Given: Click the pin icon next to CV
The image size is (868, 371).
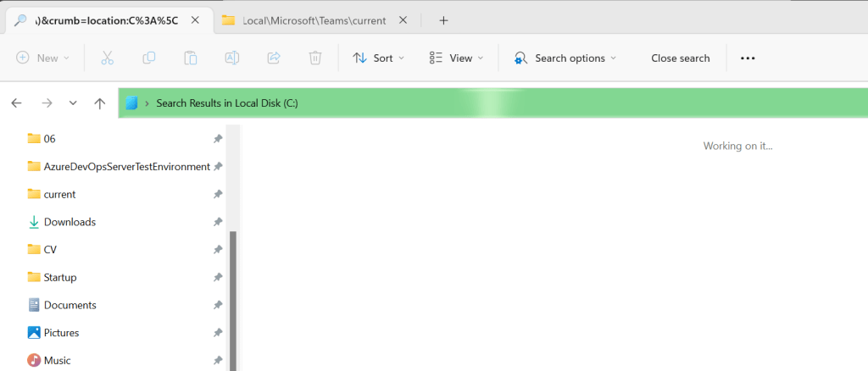Looking at the screenshot, I should point(218,249).
